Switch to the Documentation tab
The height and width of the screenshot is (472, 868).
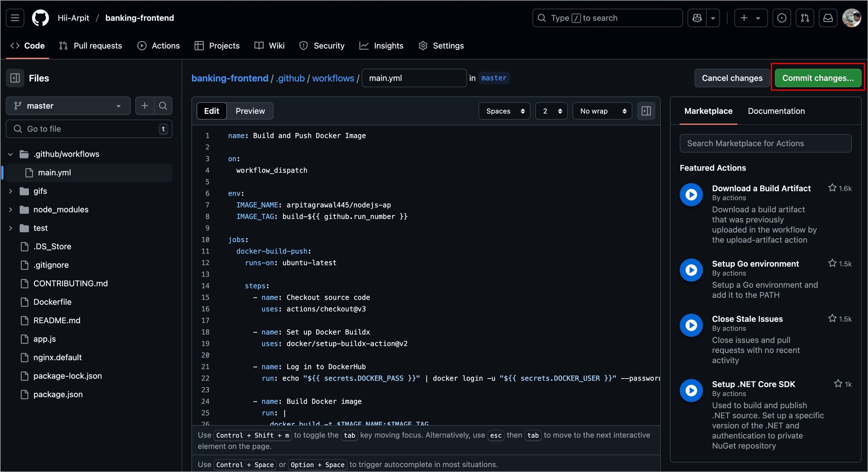[776, 111]
